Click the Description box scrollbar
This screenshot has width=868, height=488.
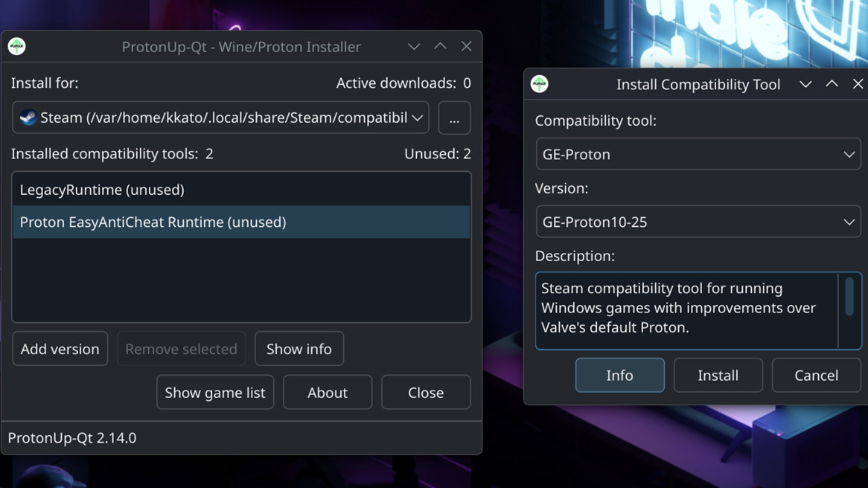click(x=849, y=298)
